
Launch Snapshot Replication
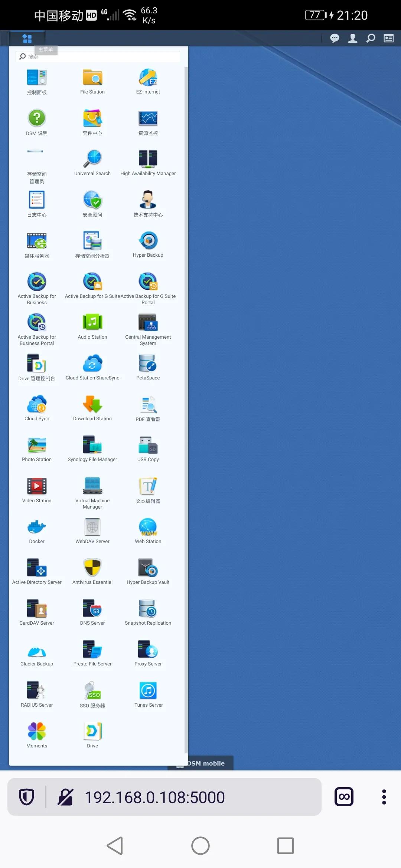[148, 612]
